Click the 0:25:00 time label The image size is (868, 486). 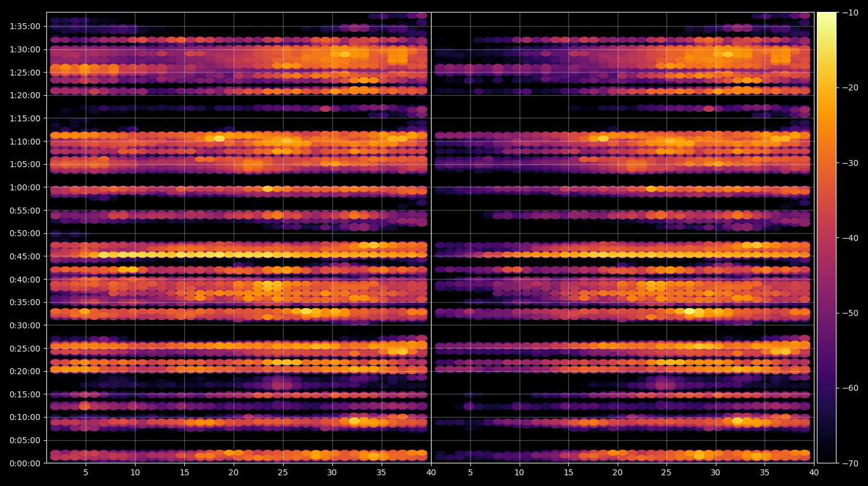(x=25, y=349)
